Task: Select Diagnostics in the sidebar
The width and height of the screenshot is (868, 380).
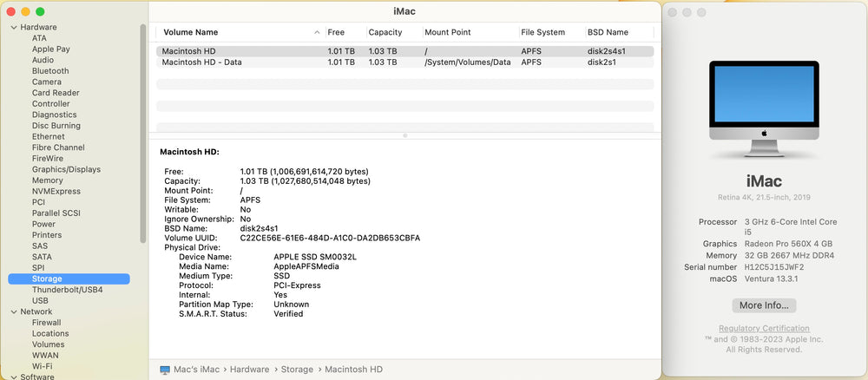Action: (54, 115)
